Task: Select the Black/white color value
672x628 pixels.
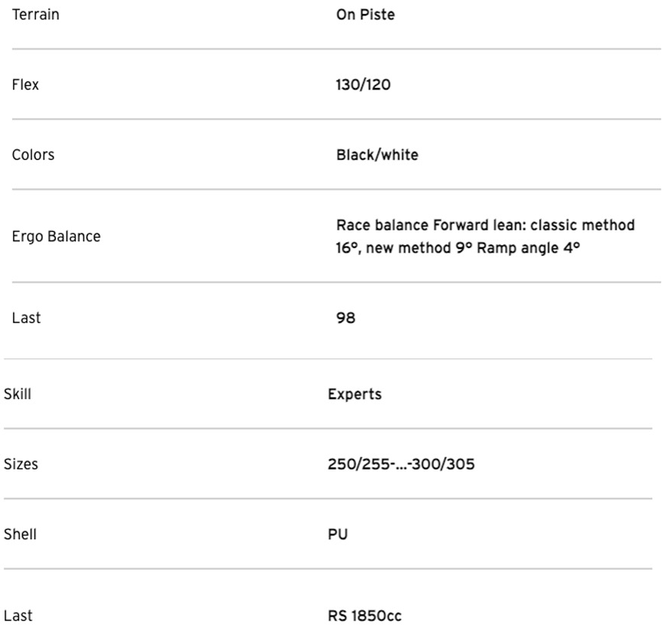Action: (377, 155)
